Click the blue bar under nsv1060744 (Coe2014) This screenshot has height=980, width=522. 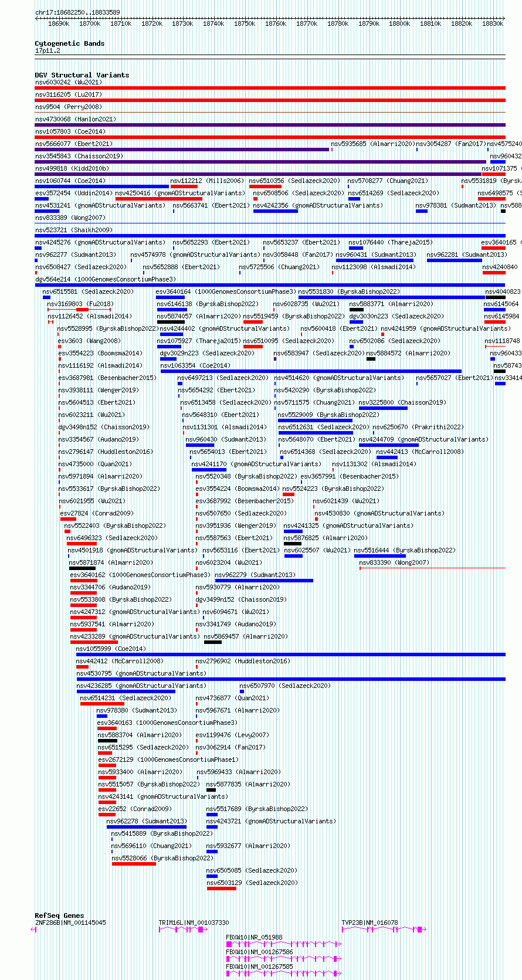pyautogui.click(x=102, y=186)
